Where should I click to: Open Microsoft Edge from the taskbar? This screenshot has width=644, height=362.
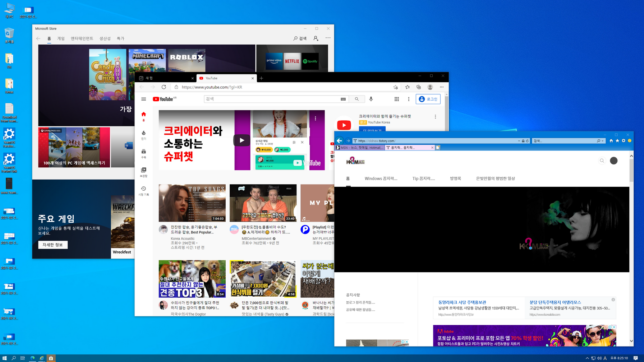click(32, 358)
